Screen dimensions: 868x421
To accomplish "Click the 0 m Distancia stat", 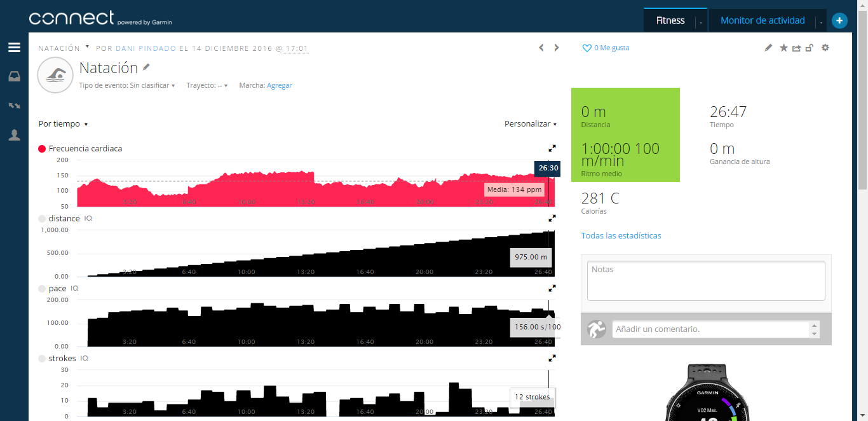I will pos(595,117).
